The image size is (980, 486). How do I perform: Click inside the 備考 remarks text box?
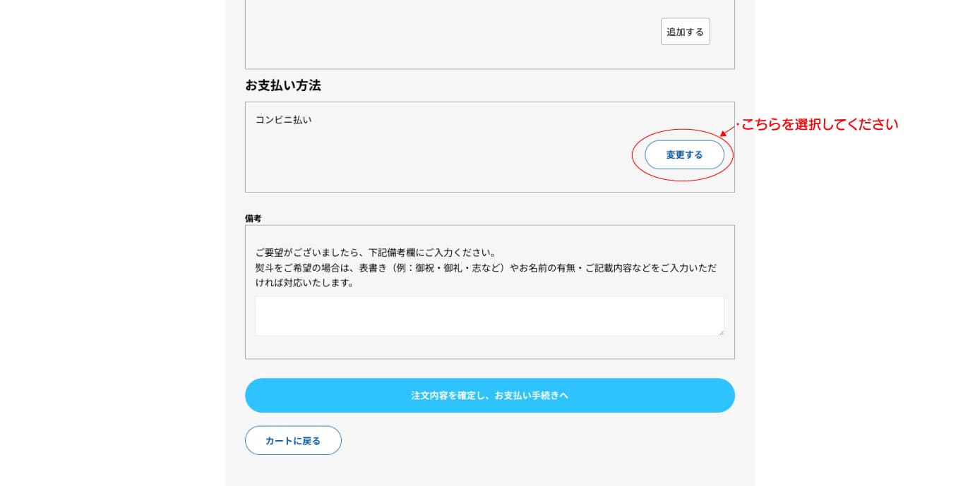(489, 315)
